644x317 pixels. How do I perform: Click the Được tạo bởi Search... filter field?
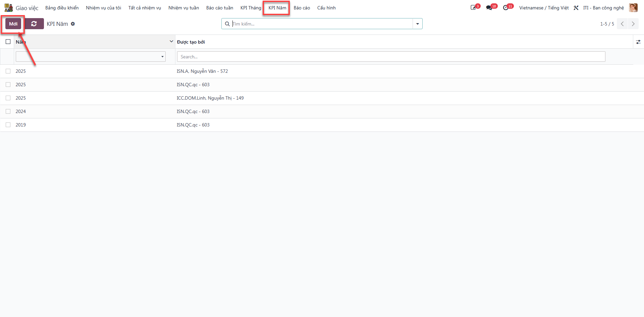[x=391, y=56]
